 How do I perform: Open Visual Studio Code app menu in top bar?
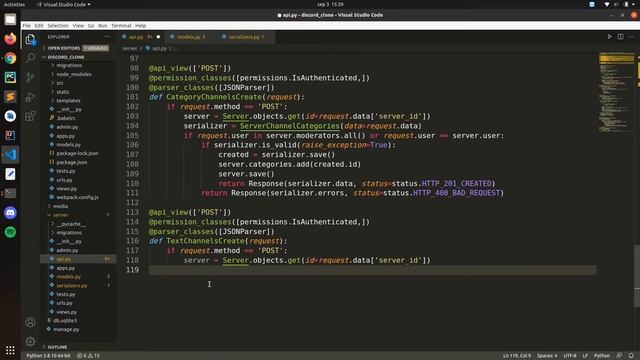[x=64, y=4]
